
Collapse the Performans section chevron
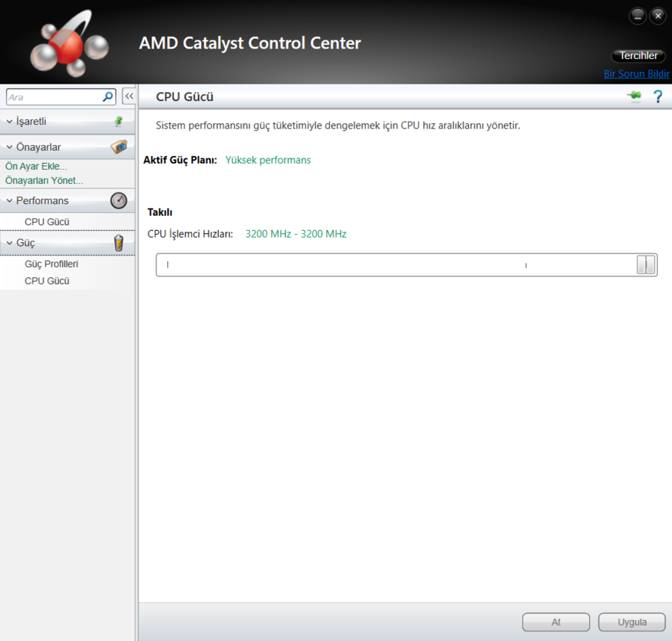click(x=10, y=200)
